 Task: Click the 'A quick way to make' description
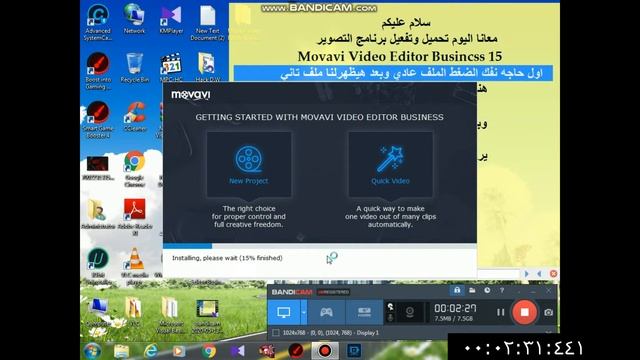pos(390,216)
